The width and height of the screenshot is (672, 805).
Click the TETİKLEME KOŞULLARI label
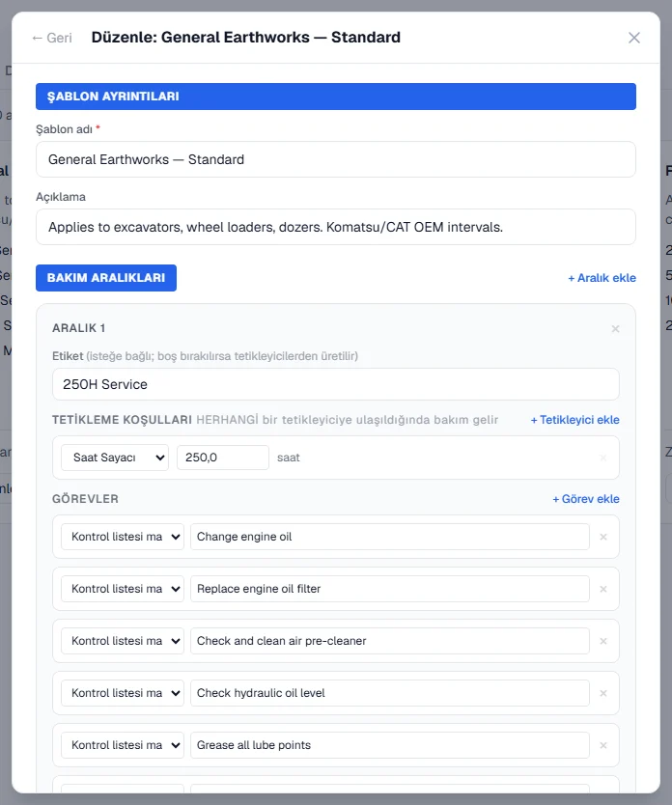123,420
